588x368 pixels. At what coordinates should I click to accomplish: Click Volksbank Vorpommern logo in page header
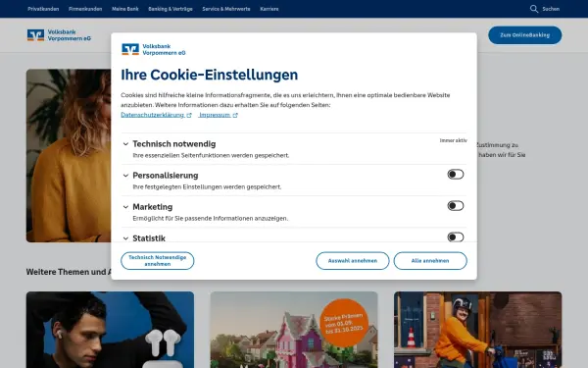(59, 35)
